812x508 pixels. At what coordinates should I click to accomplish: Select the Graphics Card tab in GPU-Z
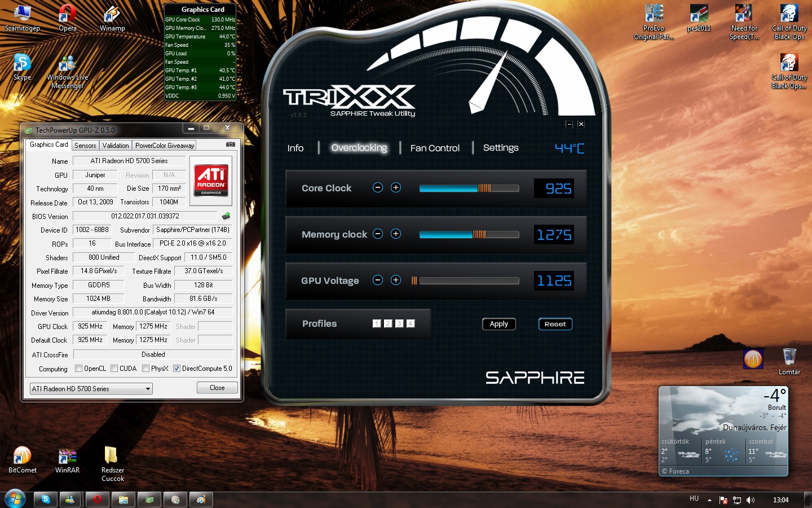[x=49, y=144]
